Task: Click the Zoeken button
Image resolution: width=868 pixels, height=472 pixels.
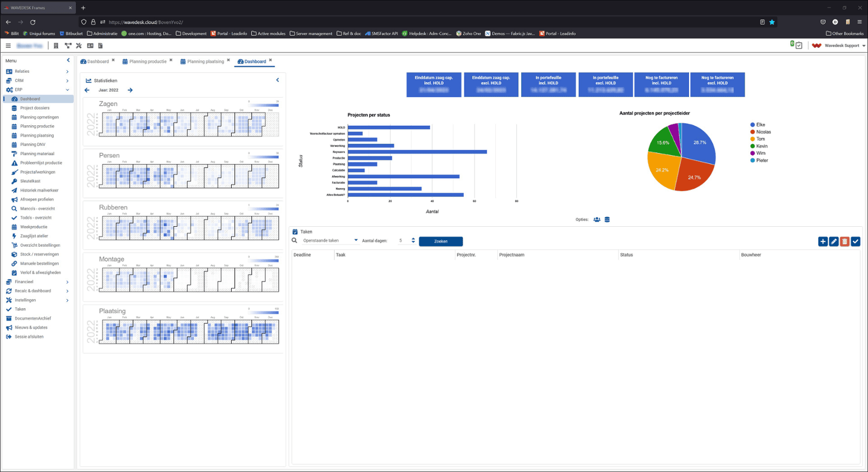Action: [x=441, y=241]
